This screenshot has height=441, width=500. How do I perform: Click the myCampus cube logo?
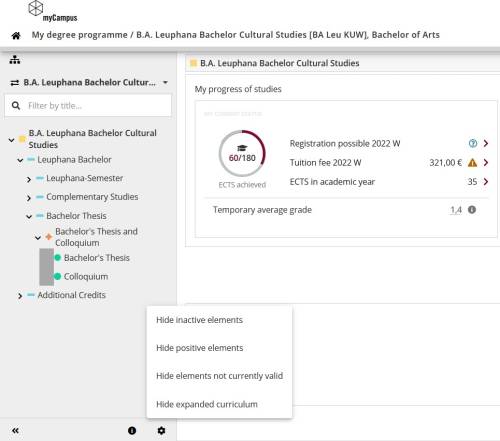click(x=36, y=8)
